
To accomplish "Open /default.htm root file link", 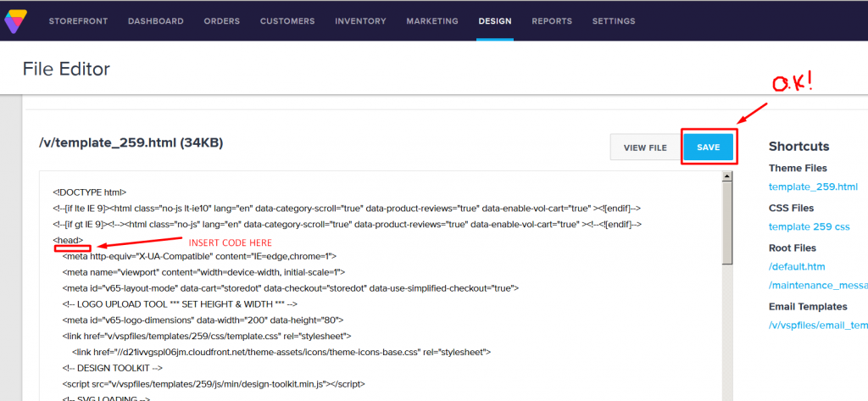I will pos(797,266).
